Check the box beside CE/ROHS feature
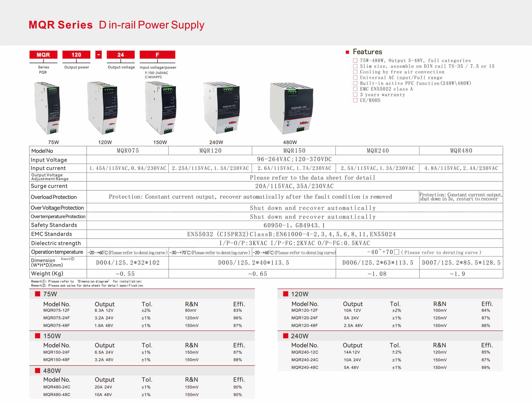Image resolution: width=532 pixels, height=403 pixels. tap(355, 101)
